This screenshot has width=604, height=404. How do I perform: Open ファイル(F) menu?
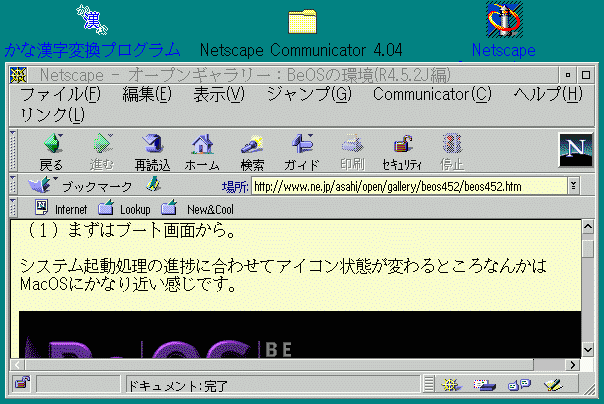pos(60,94)
